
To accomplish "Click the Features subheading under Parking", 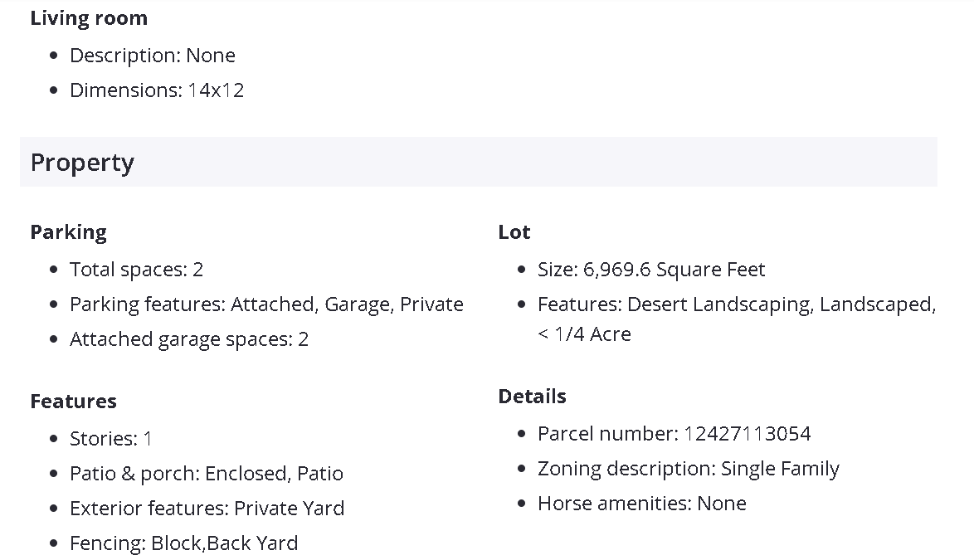I will coord(73,402).
